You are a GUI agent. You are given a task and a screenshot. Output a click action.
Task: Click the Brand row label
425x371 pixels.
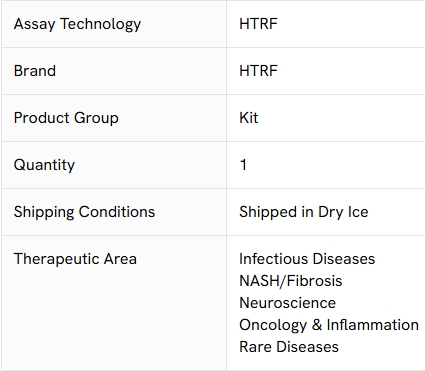point(35,71)
